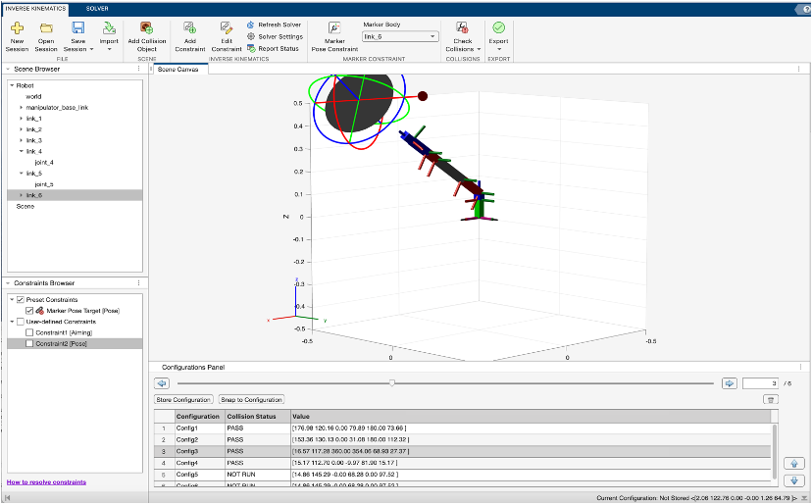812x504 pixels.
Task: Click the configuration slider thumb
Action: click(x=392, y=383)
